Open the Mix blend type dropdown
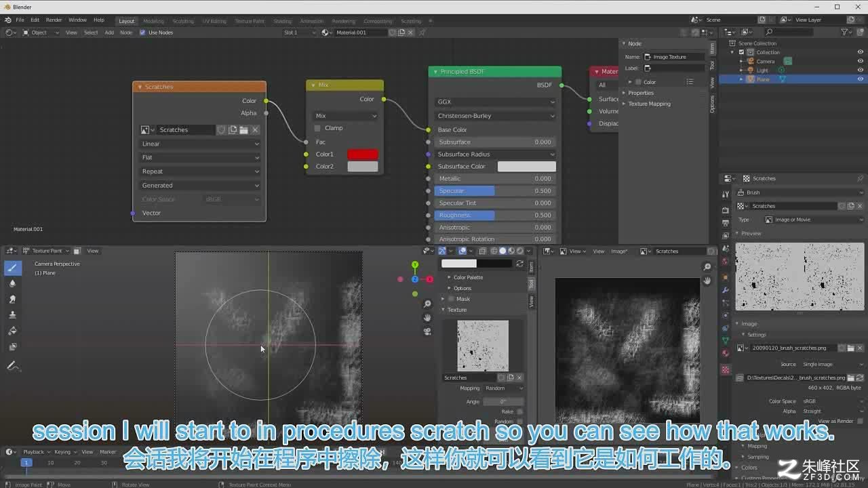 point(345,115)
